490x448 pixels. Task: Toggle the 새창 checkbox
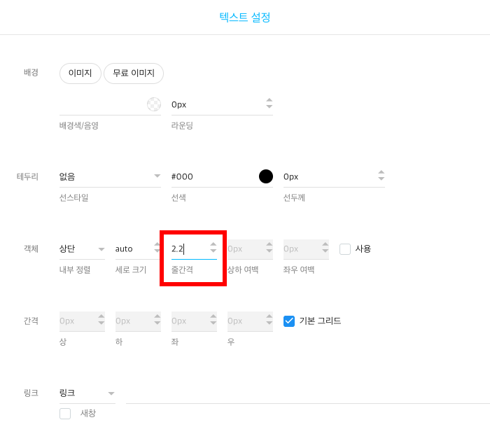[65, 414]
